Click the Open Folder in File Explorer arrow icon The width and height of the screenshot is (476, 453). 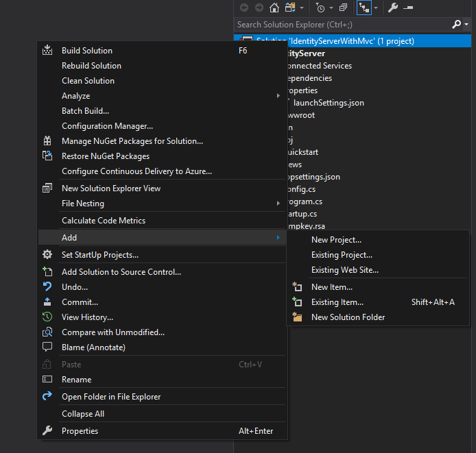(x=47, y=396)
